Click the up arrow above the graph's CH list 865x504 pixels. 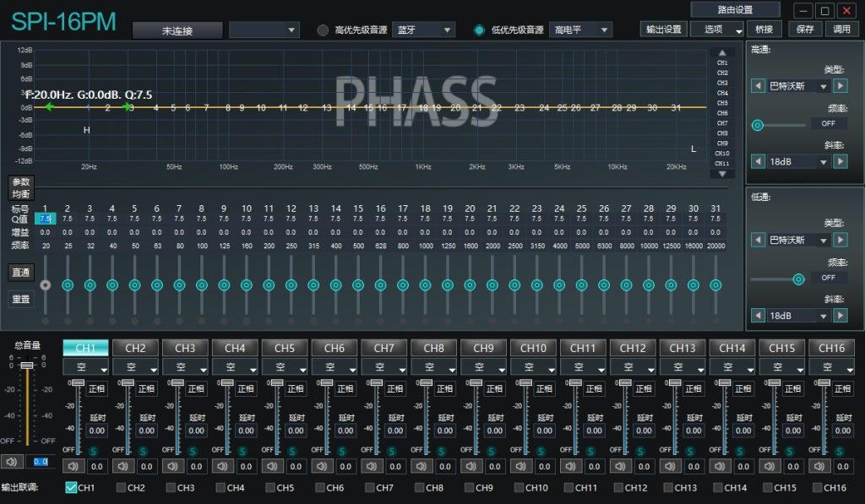tap(722, 52)
